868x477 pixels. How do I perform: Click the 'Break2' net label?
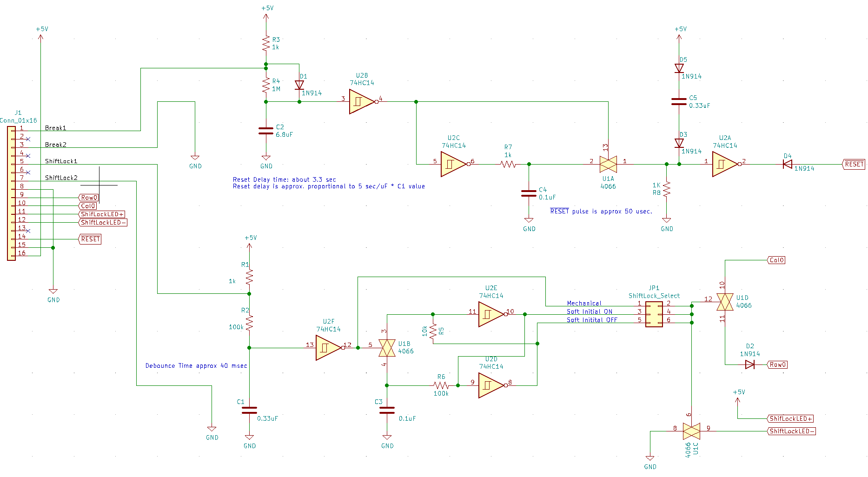click(55, 145)
